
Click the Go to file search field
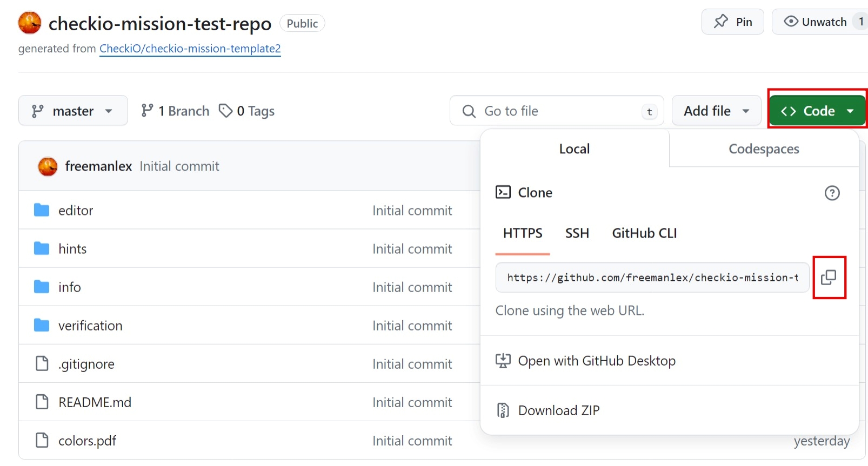[x=557, y=111]
